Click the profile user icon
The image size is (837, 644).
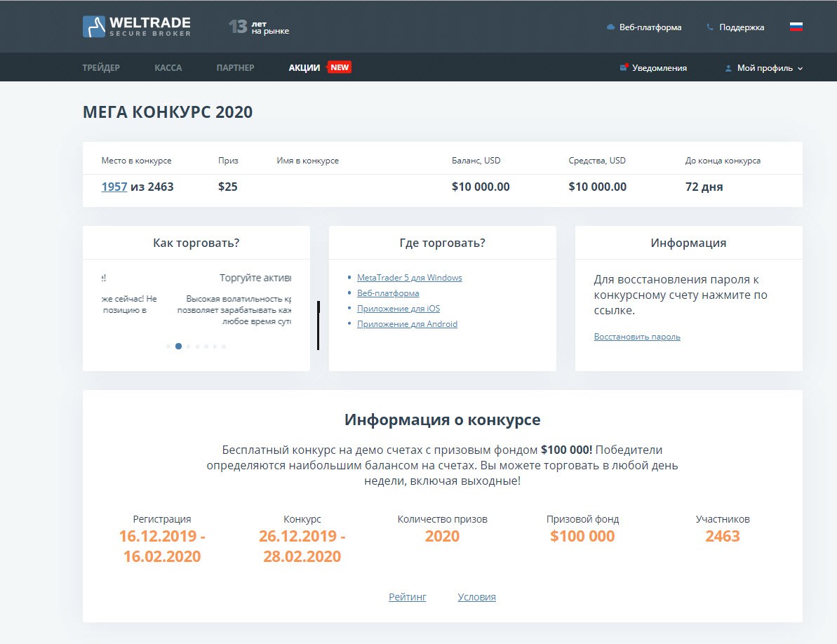[728, 69]
